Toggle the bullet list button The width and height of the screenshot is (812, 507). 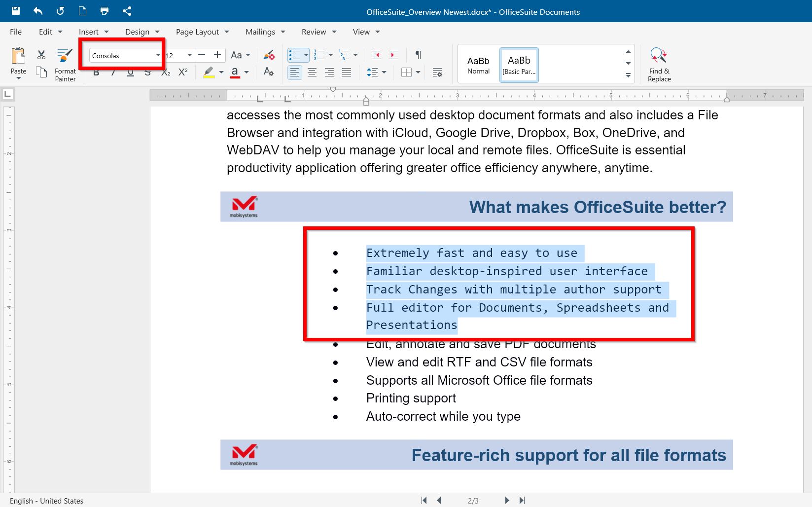(294, 55)
